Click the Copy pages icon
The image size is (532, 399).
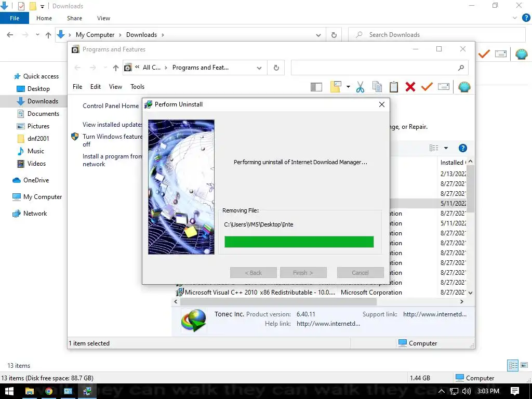[377, 87]
